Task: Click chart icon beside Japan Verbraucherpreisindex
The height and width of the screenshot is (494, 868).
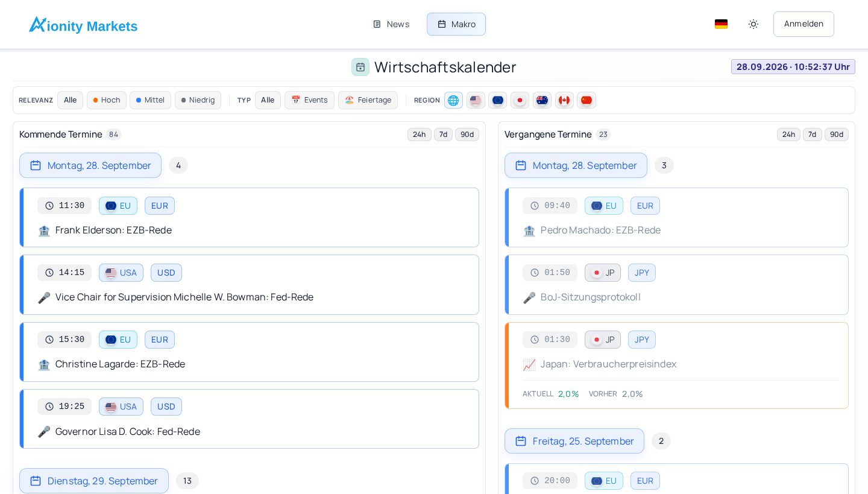Action: point(529,364)
